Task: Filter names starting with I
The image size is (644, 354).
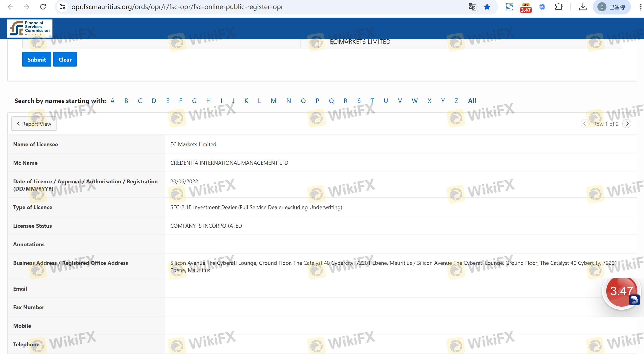Action: tap(221, 100)
